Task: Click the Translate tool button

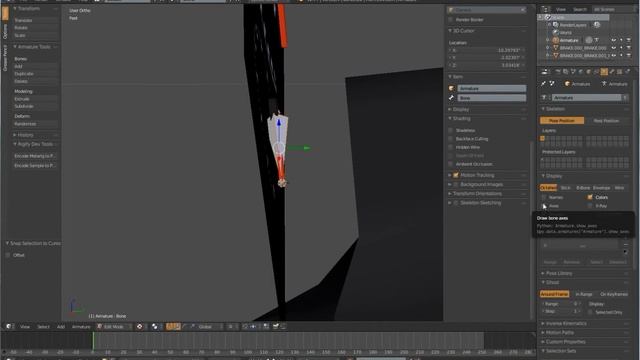Action: click(36, 20)
